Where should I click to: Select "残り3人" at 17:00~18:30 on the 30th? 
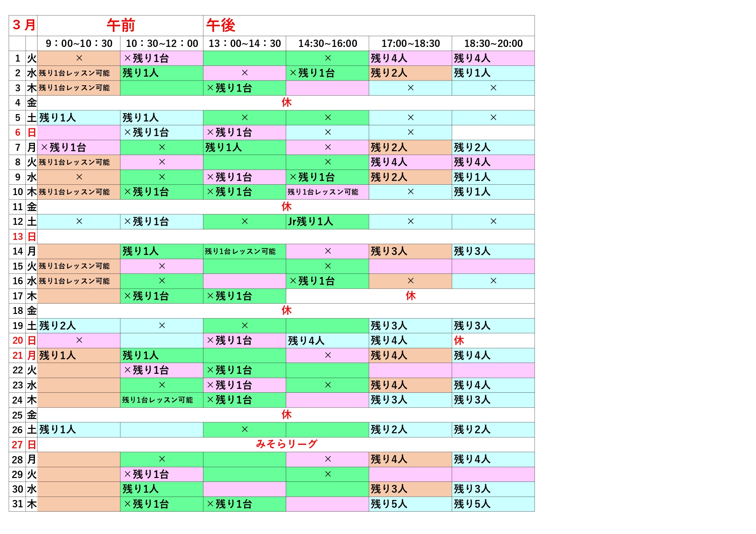tap(389, 489)
